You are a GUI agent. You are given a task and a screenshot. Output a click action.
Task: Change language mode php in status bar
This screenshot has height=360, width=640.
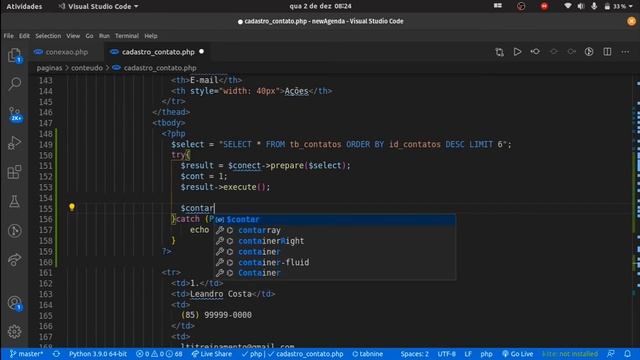[486, 354]
